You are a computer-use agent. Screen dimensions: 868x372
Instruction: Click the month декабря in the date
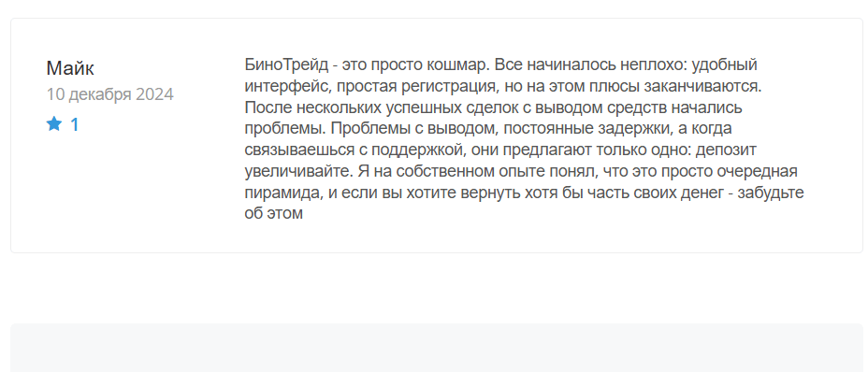click(99, 95)
